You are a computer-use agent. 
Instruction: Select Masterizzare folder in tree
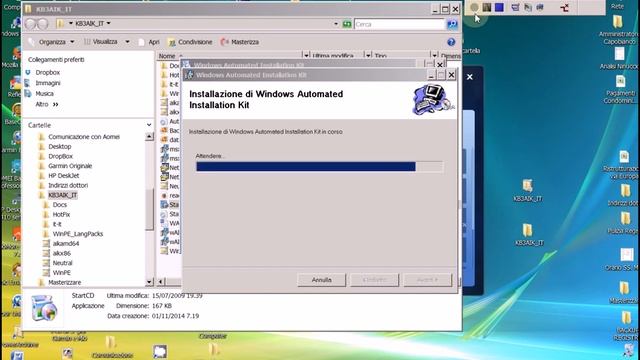pyautogui.click(x=64, y=282)
